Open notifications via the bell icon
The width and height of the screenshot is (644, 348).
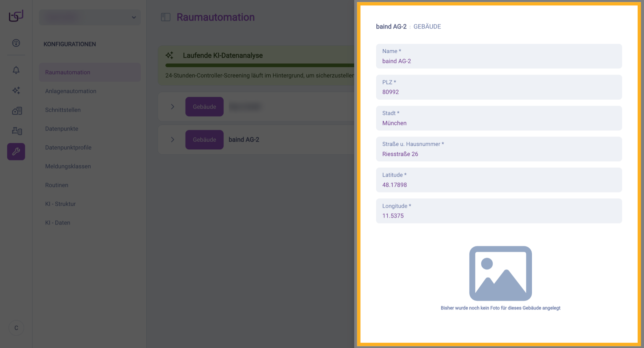pos(16,70)
